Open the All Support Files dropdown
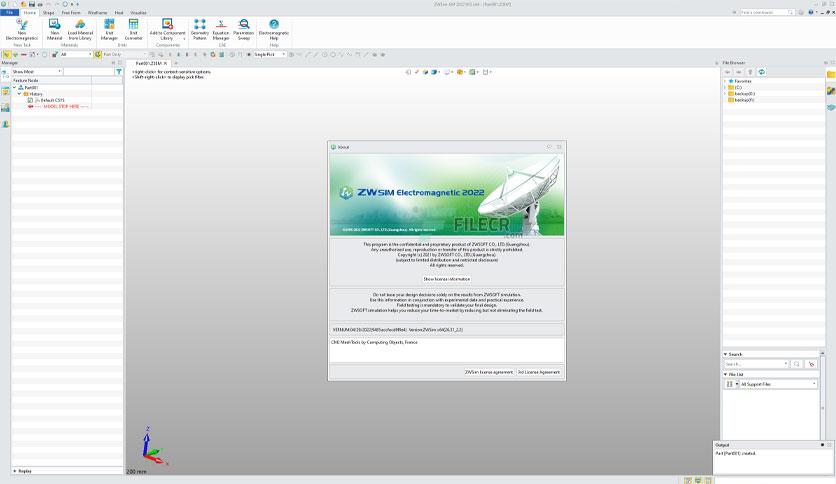Screen dimensions: 836x484 pyautogui.click(x=778, y=384)
